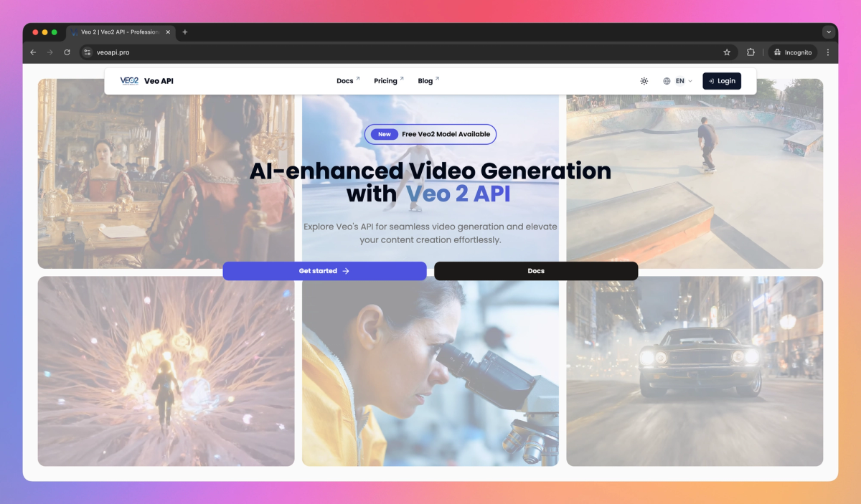Open the Docs nav link
861x504 pixels.
pyautogui.click(x=348, y=81)
